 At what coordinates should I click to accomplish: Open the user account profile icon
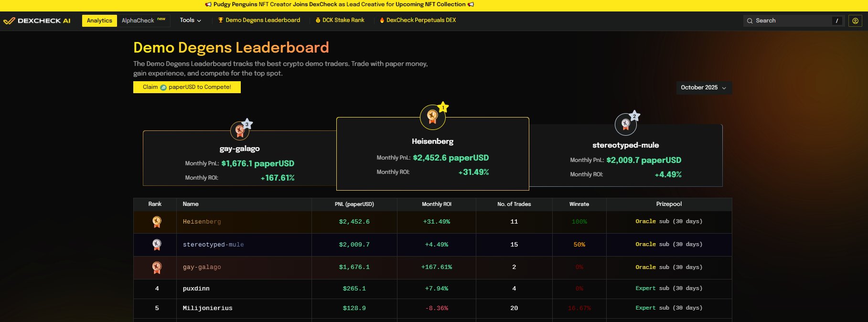(855, 21)
